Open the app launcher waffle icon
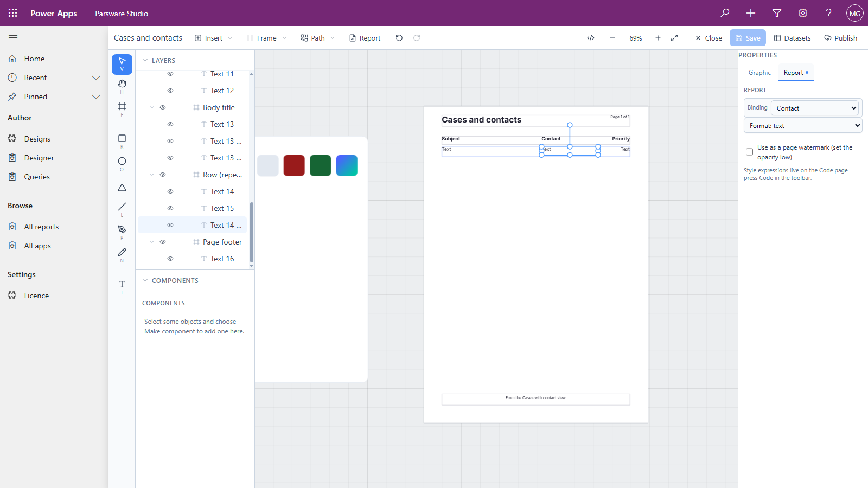Screen dimensions: 868x488 point(13,13)
